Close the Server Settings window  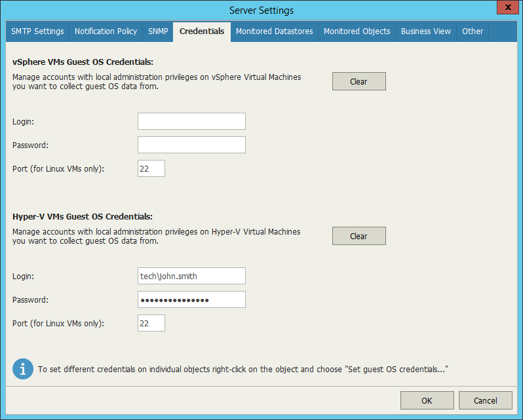pos(508,7)
